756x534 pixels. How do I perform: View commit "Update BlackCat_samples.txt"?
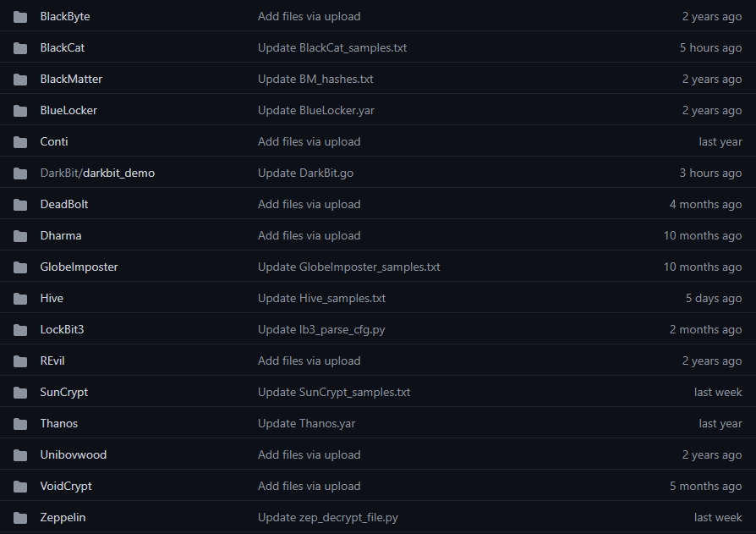coord(332,47)
